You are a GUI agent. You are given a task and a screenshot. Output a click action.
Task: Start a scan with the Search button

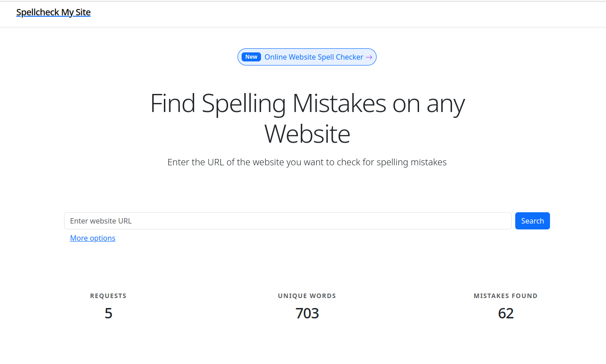[532, 221]
